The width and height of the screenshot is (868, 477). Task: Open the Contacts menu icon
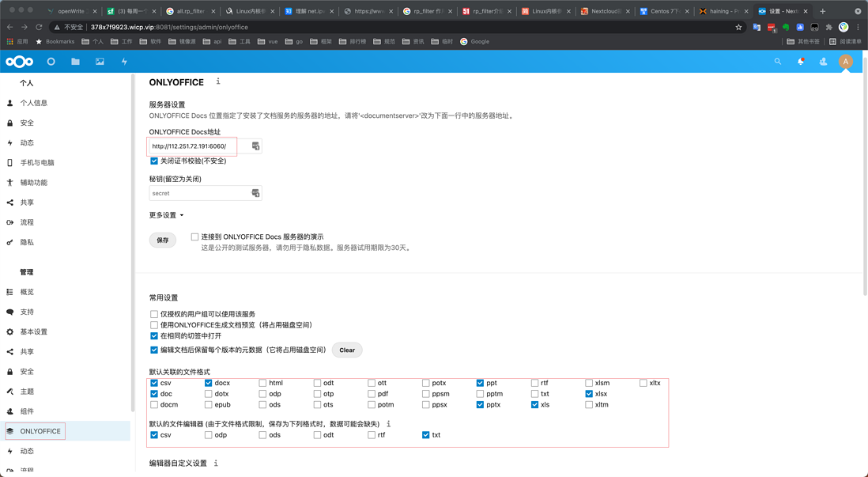click(823, 61)
